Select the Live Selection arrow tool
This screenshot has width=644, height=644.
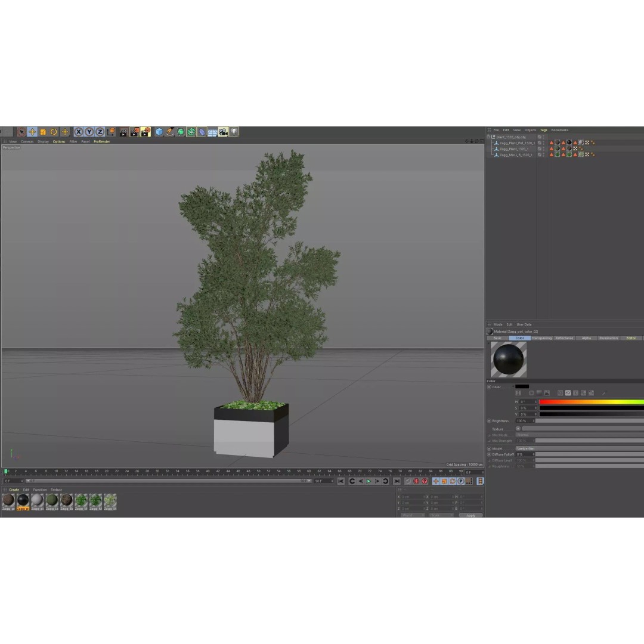click(x=21, y=132)
